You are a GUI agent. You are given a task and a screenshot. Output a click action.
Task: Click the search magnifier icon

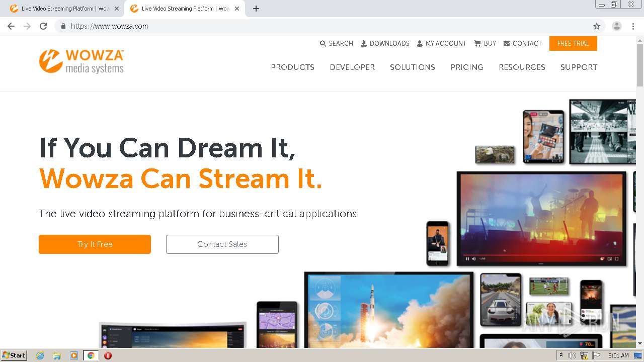click(323, 44)
